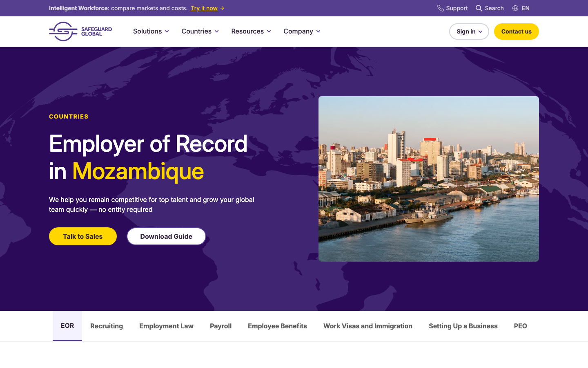Click the arrow after Try it now
This screenshot has width=588, height=368.
222,8
